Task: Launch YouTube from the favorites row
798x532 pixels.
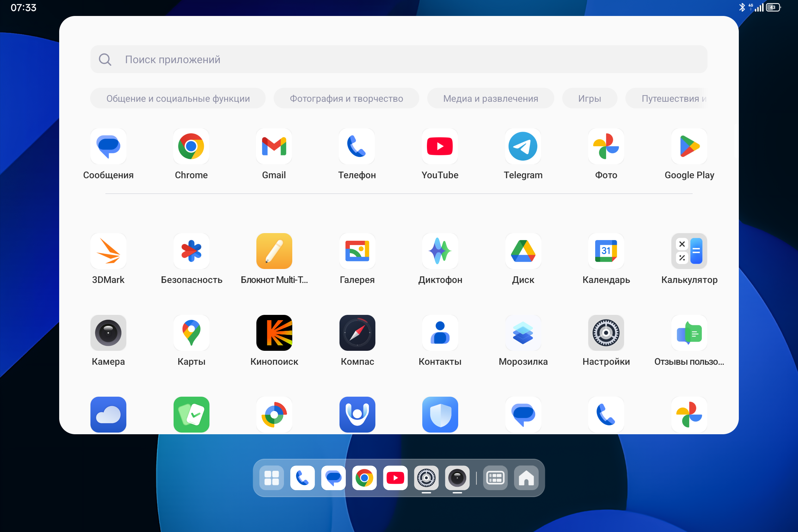Action: pyautogui.click(x=440, y=146)
